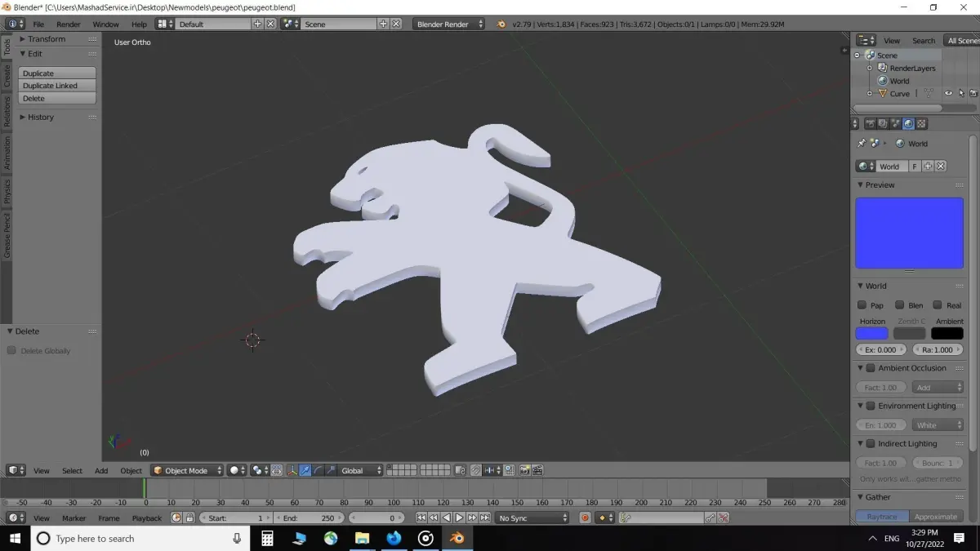Open the Texture properties tab icon
The width and height of the screenshot is (980, 551).
click(921, 123)
